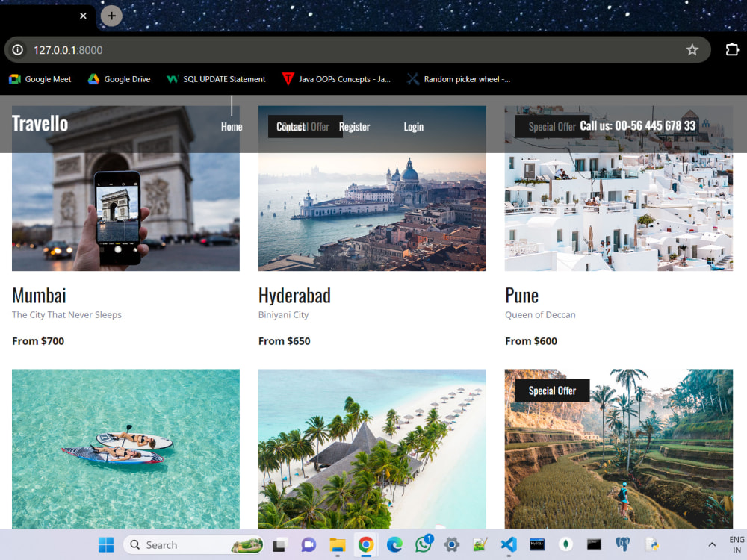Click the ENG IN language indicator
The width and height of the screenshot is (747, 560).
[737, 544]
